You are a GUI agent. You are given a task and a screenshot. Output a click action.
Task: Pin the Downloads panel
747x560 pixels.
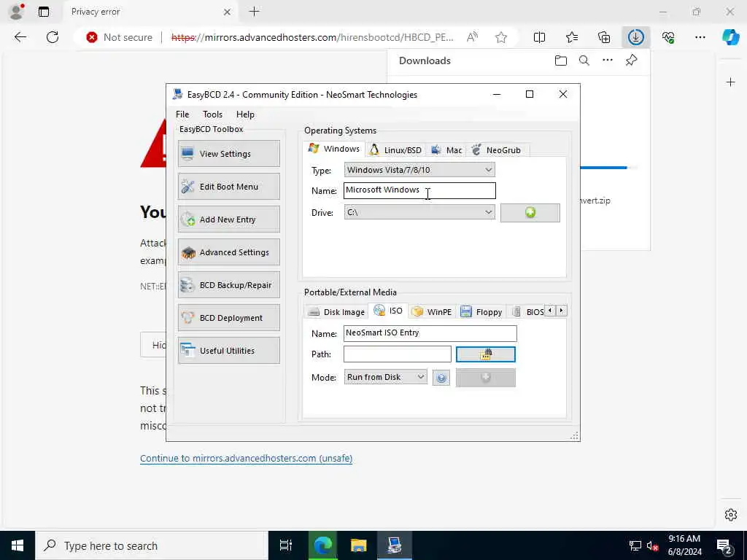[631, 61]
